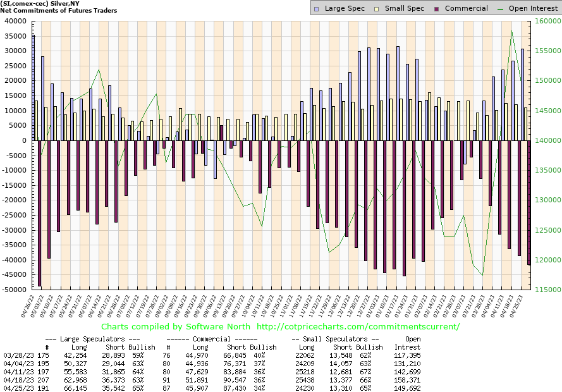Click the 40000 label on left axis
Screen dimensions: 562x392
14,21
